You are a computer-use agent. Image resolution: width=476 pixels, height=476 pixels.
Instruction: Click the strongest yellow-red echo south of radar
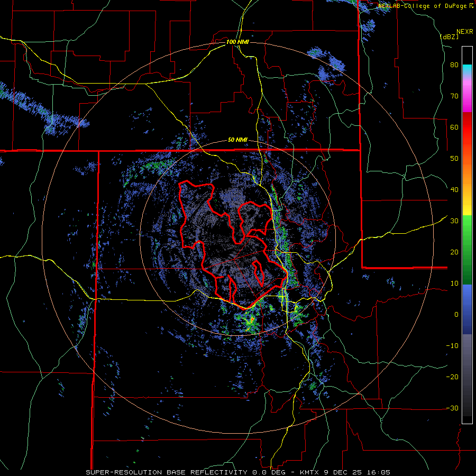[252, 320]
